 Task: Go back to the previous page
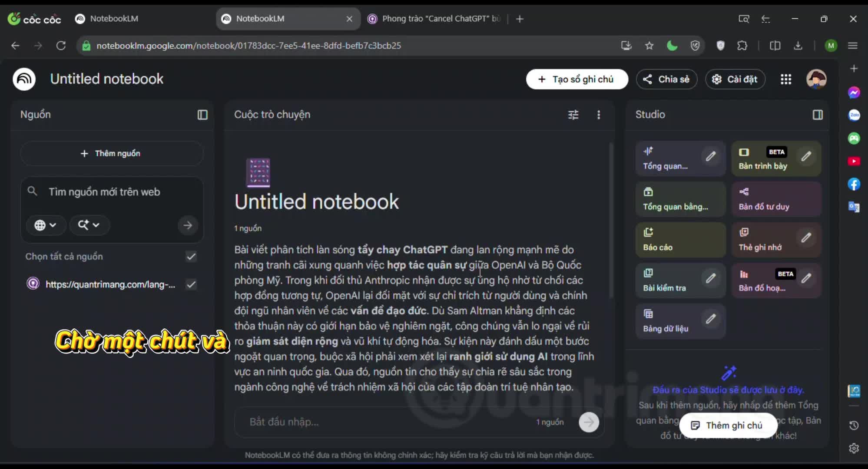click(15, 46)
